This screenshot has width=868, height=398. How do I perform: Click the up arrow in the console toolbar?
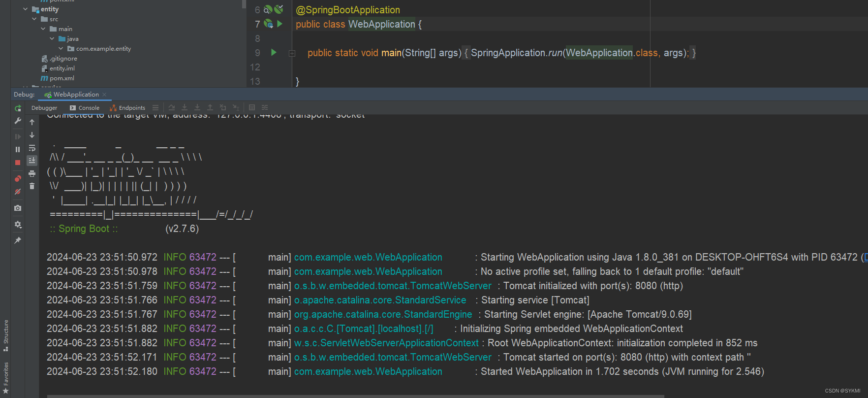click(x=32, y=122)
